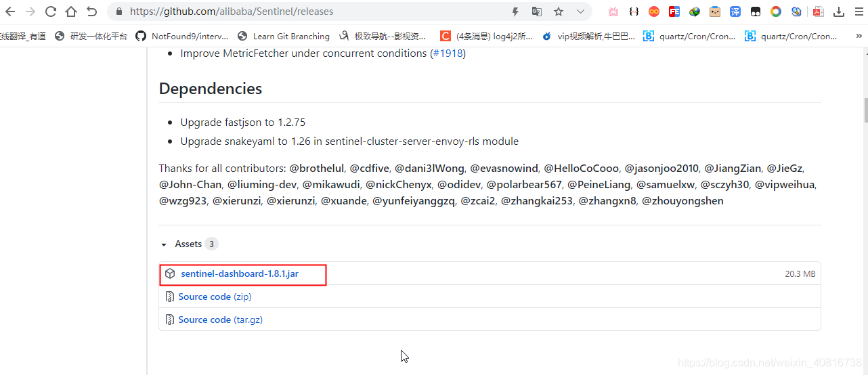Open the first quartz/Cron bookmark
The image size is (868, 375).
(689, 36)
